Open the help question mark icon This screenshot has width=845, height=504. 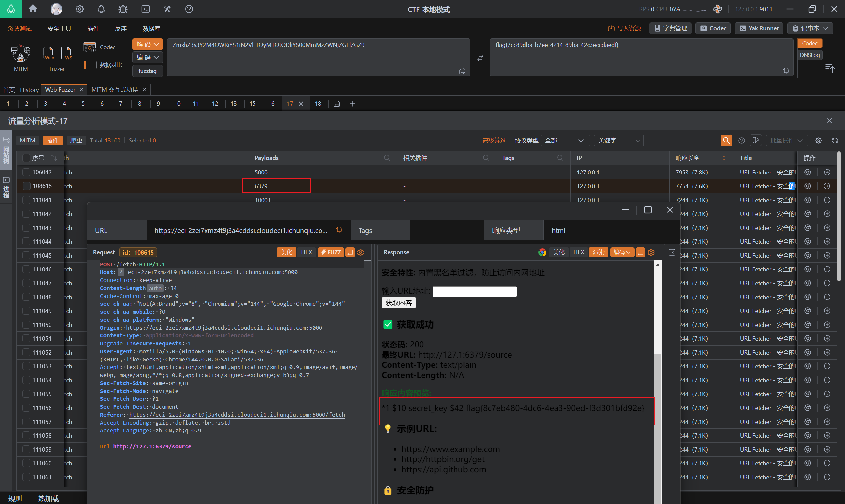point(189,9)
